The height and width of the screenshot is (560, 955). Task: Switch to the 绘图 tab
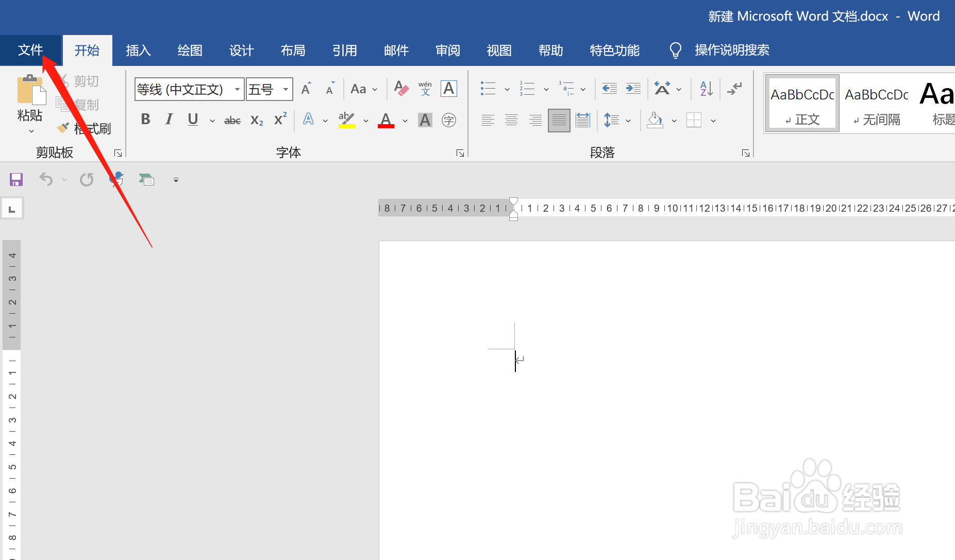(190, 50)
